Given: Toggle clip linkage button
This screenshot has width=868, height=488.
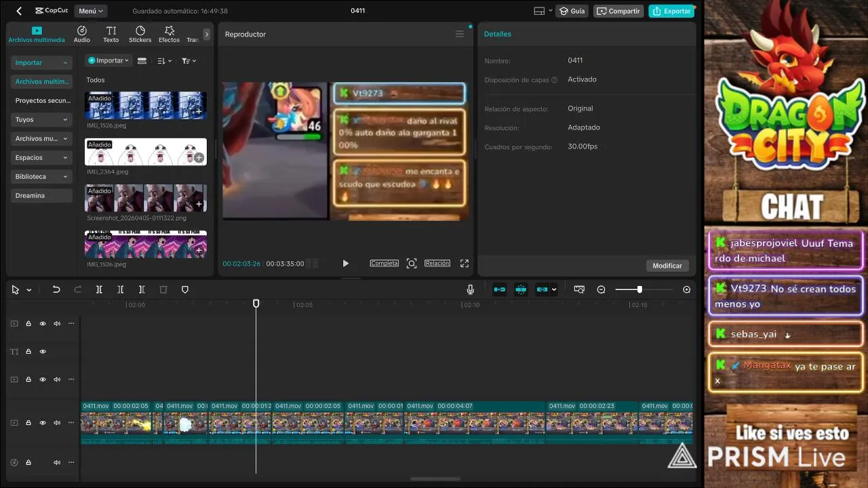Looking at the screenshot, I should click(542, 289).
